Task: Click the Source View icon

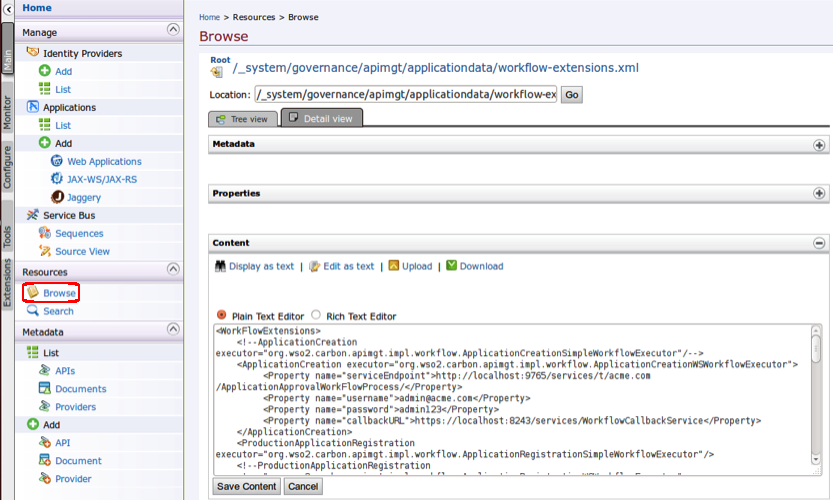Action: [x=45, y=251]
